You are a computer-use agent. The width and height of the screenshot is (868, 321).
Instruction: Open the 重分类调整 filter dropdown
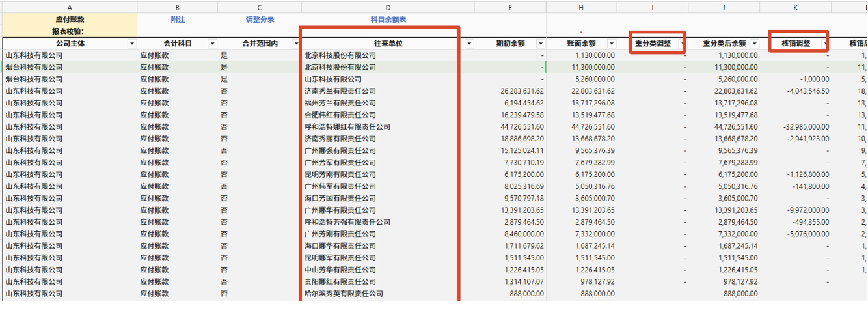pyautogui.click(x=682, y=44)
